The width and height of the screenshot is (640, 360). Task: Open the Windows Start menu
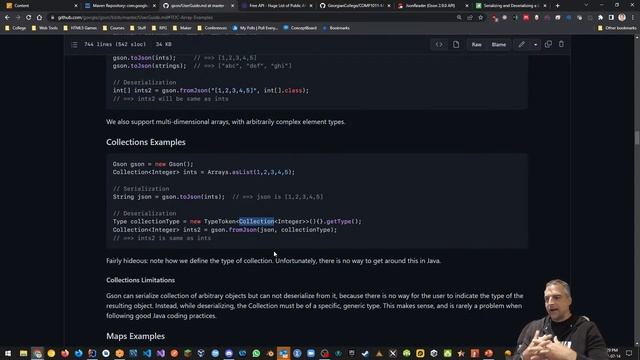pos(8,353)
